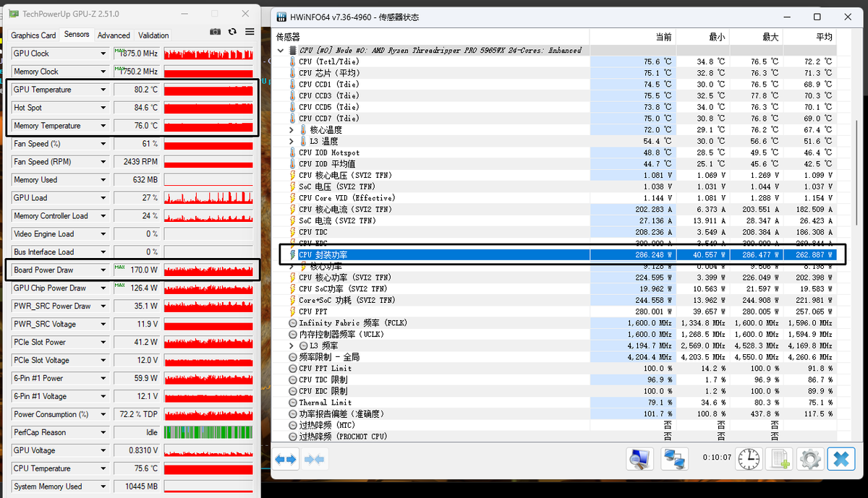Expand the L3 频率 group
The width and height of the screenshot is (868, 498).
292,345
